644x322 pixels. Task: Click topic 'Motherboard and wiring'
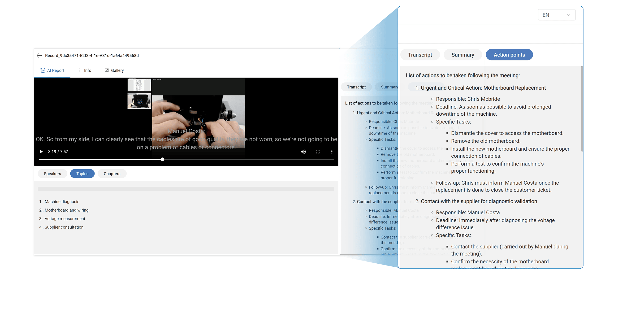(66, 210)
